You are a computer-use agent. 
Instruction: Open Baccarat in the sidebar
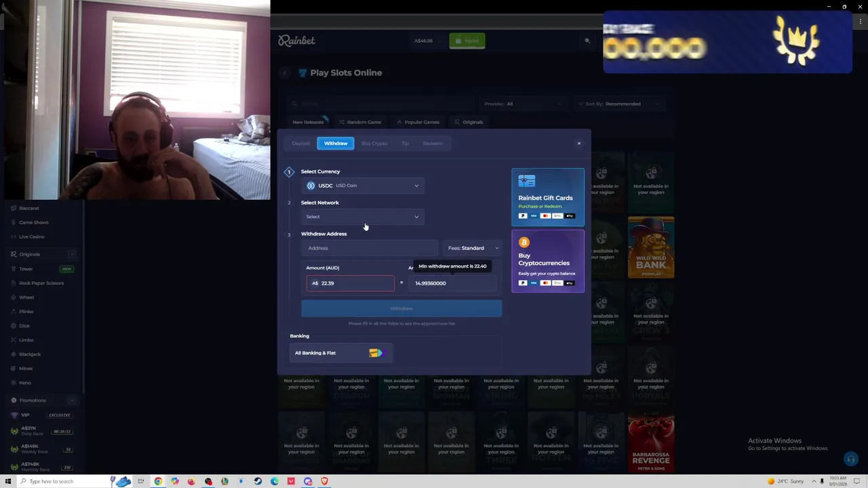tap(29, 208)
